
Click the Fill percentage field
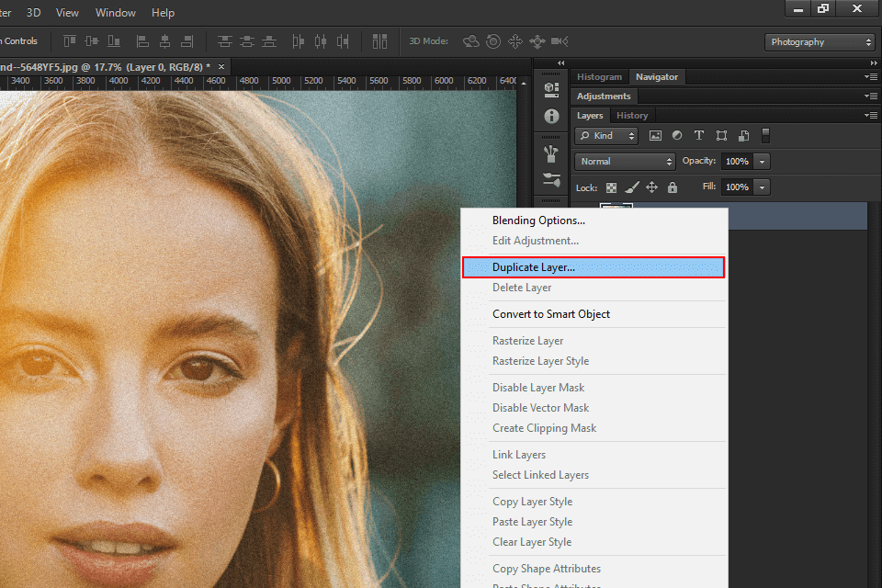736,187
